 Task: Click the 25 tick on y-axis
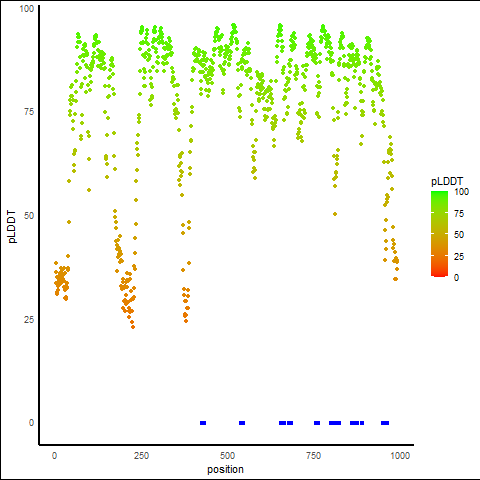(29, 319)
